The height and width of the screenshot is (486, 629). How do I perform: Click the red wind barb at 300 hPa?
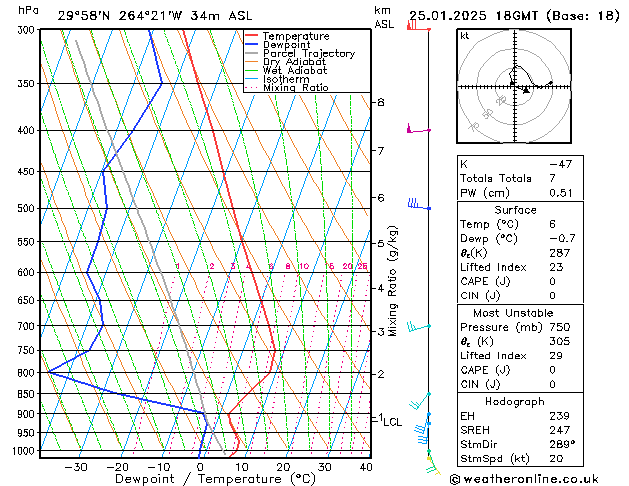pos(418,26)
